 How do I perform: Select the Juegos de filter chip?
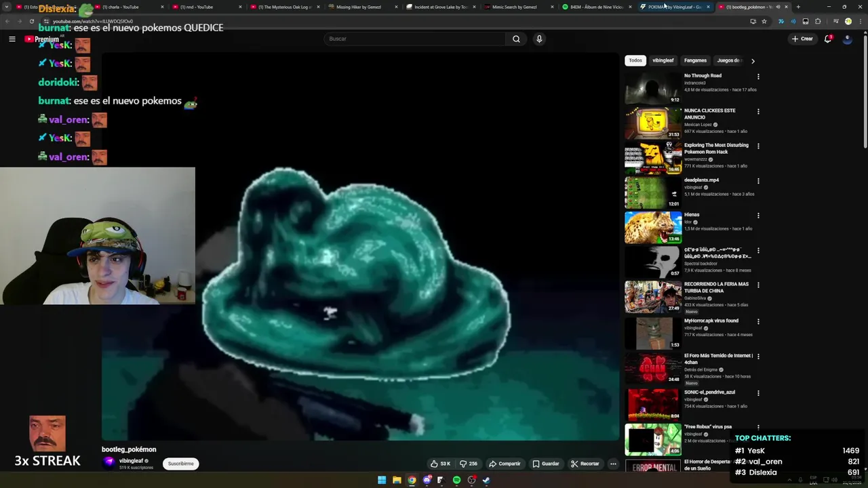729,60
